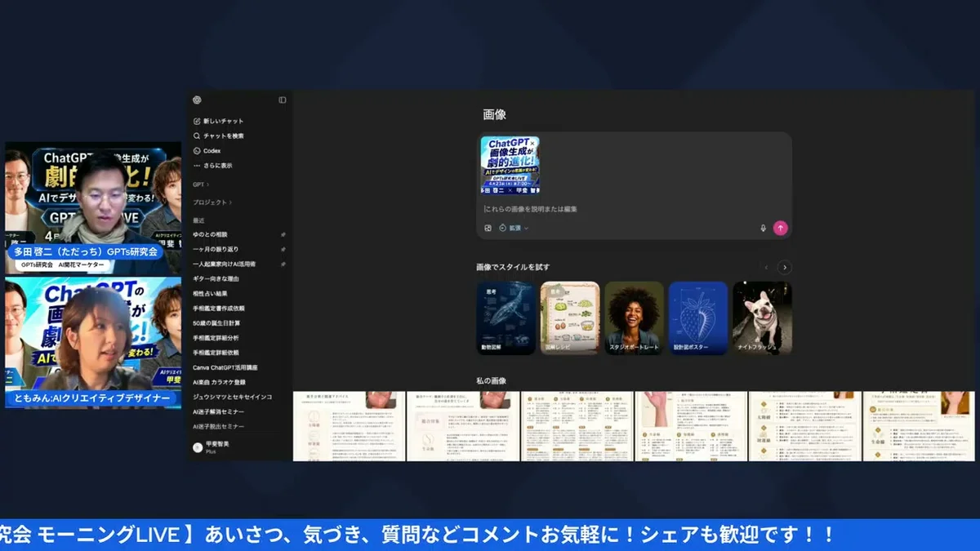The width and height of the screenshot is (980, 551).
Task: Click the chat search magnifier icon
Action: (197, 134)
